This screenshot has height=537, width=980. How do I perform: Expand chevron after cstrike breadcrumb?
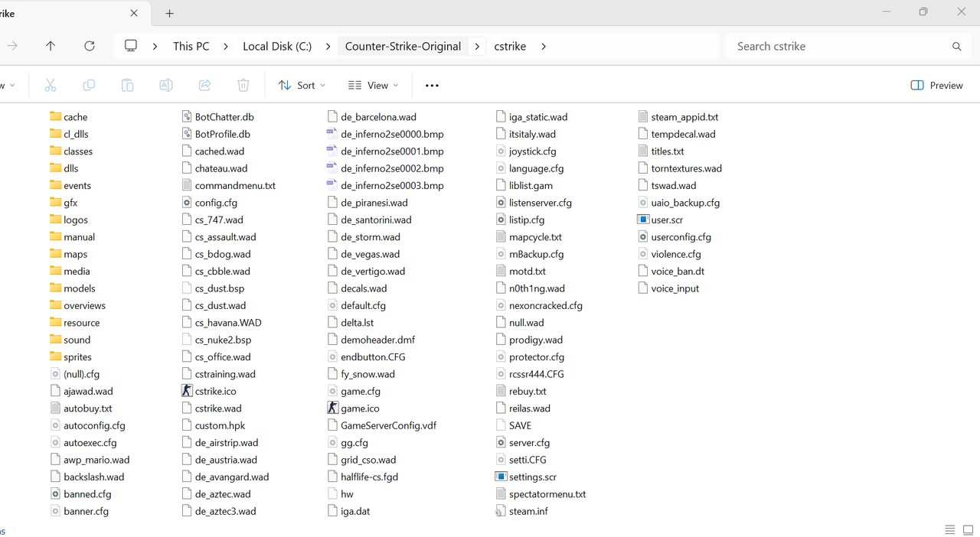tap(544, 46)
